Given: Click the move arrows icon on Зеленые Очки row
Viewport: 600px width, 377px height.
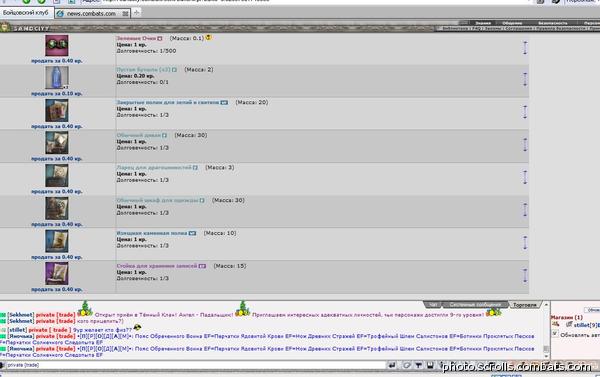Looking at the screenshot, I should 525,47.
